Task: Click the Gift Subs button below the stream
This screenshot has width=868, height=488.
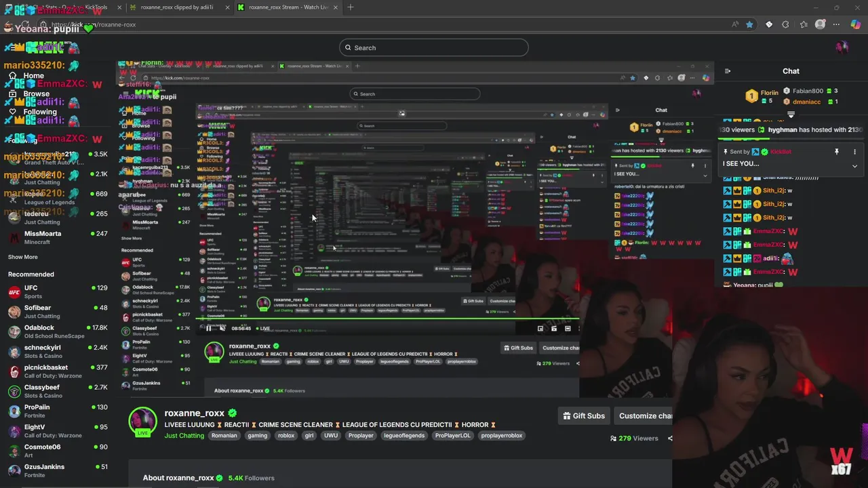Action: (x=583, y=415)
